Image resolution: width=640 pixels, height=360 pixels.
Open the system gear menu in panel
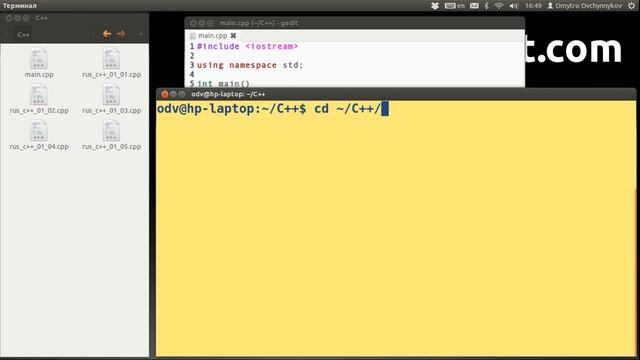click(x=631, y=6)
